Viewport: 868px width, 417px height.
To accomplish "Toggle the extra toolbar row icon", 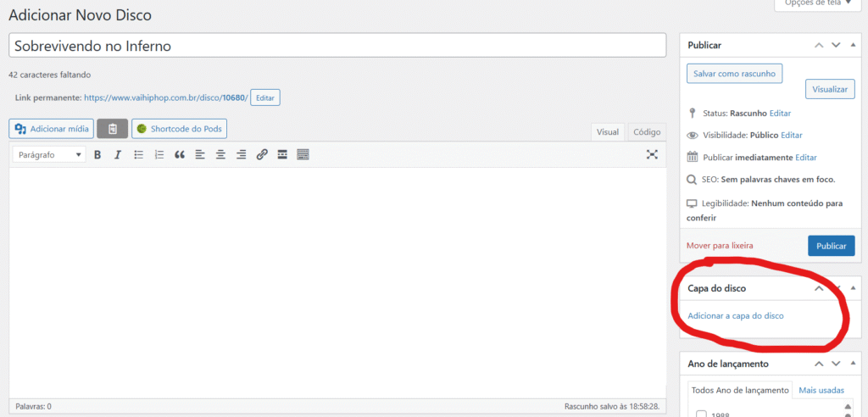I will (x=303, y=155).
